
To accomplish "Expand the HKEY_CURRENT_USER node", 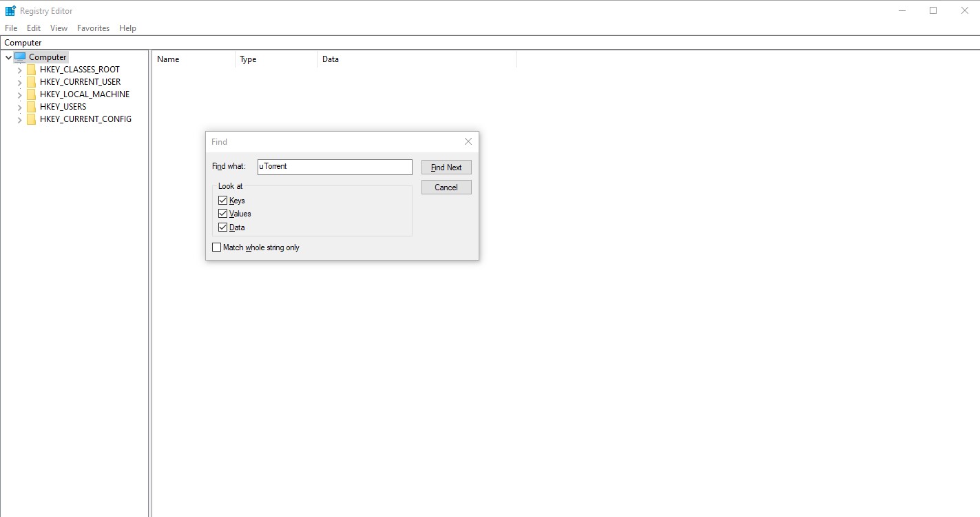I will tap(19, 82).
